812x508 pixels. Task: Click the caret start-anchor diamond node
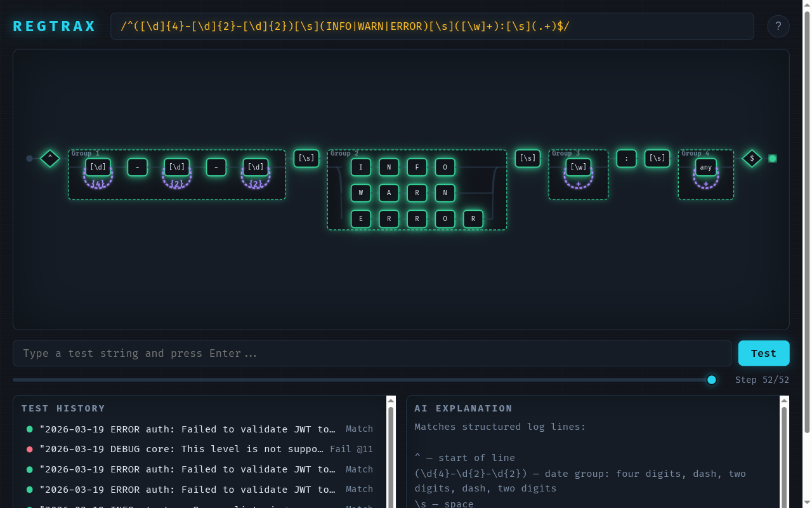click(49, 158)
